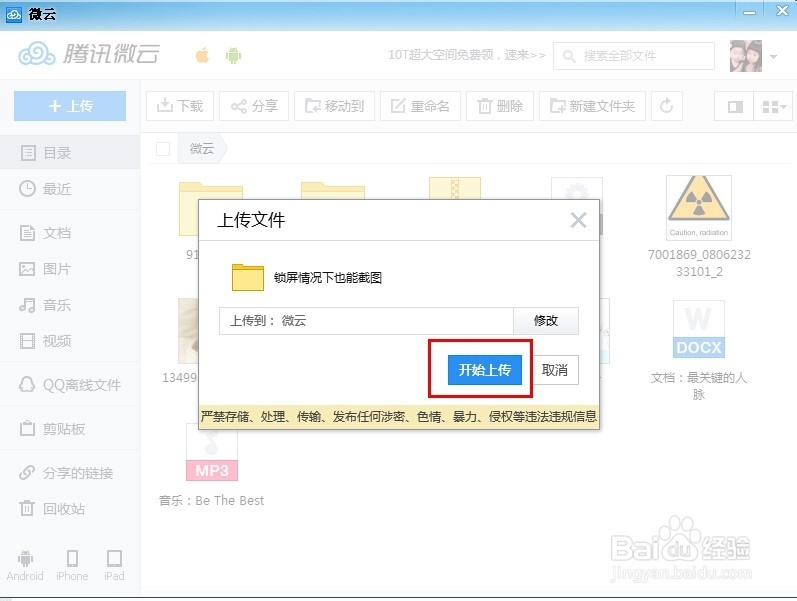Click the 上传到：微云 destination field
Screen dimensions: 797x601
[x=366, y=321]
